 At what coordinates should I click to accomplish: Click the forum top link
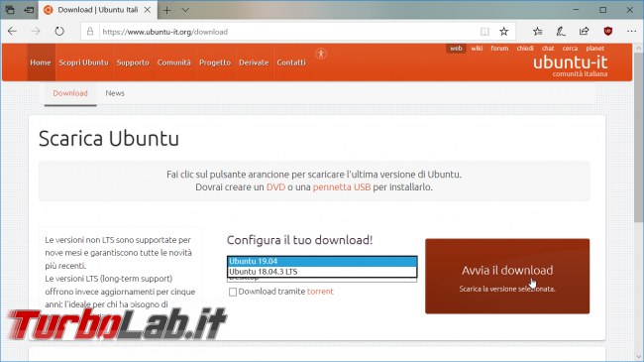pos(499,49)
